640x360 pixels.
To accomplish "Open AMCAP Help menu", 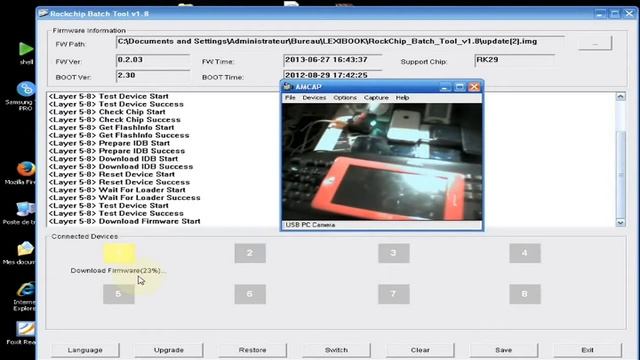I will 402,98.
